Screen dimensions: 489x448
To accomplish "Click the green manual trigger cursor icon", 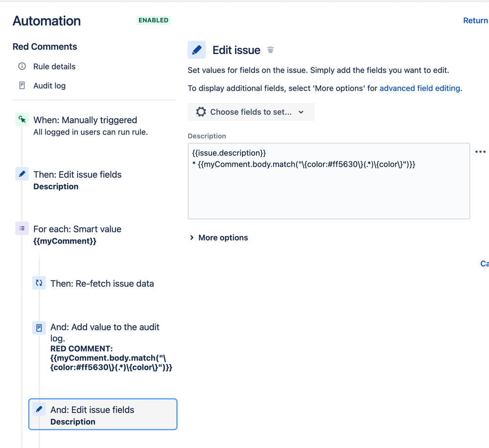I will click(x=22, y=119).
